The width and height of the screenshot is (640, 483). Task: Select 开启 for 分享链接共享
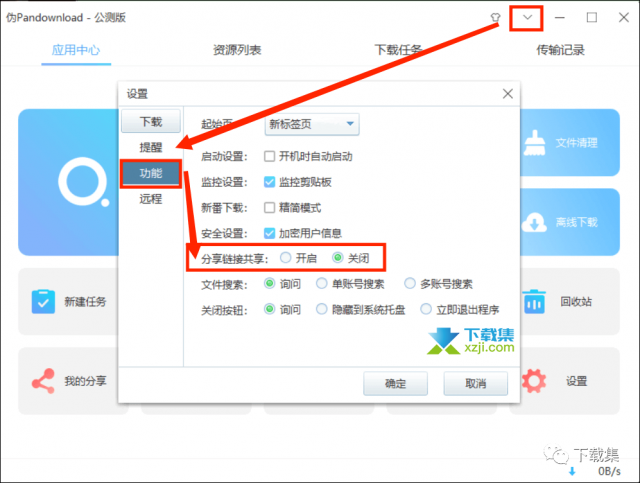286,258
